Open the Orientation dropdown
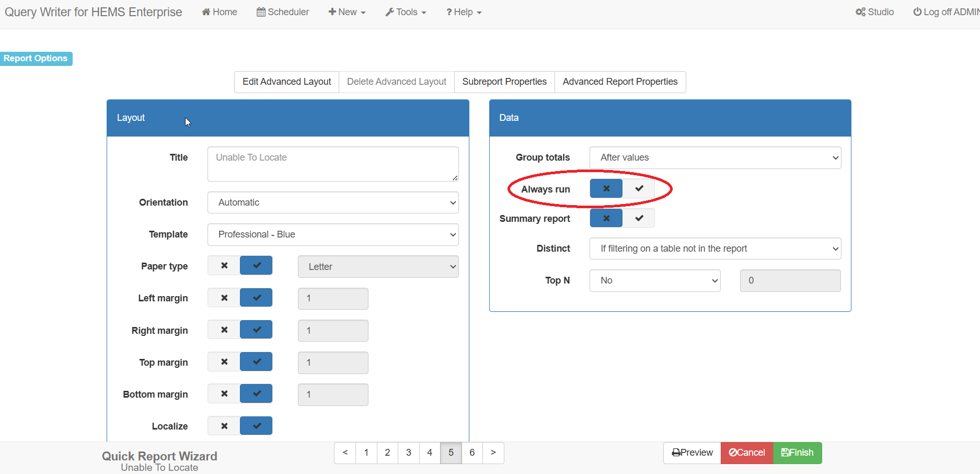 point(333,202)
